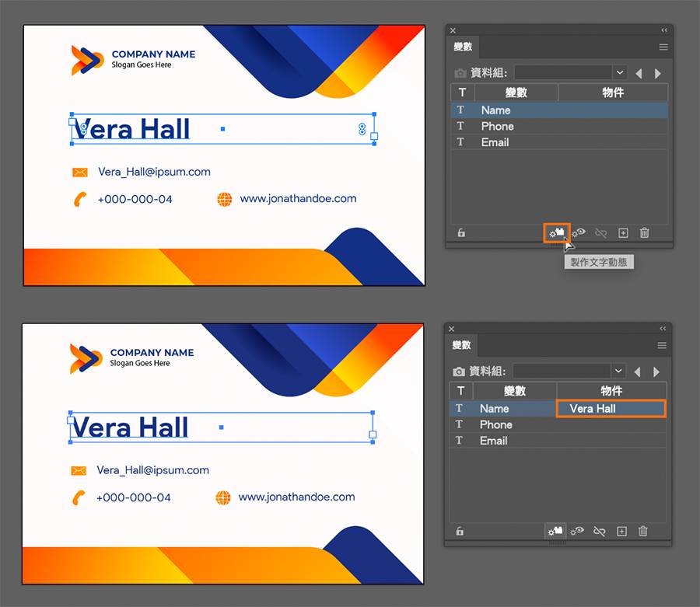Click text frame out-port on upper card
The width and height of the screenshot is (700, 607).
coord(374,136)
